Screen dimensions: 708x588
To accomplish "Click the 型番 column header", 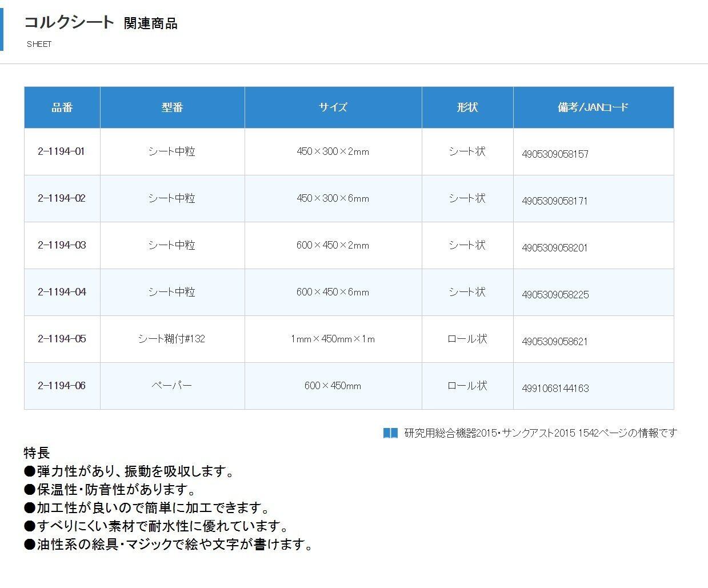I will [x=172, y=107].
